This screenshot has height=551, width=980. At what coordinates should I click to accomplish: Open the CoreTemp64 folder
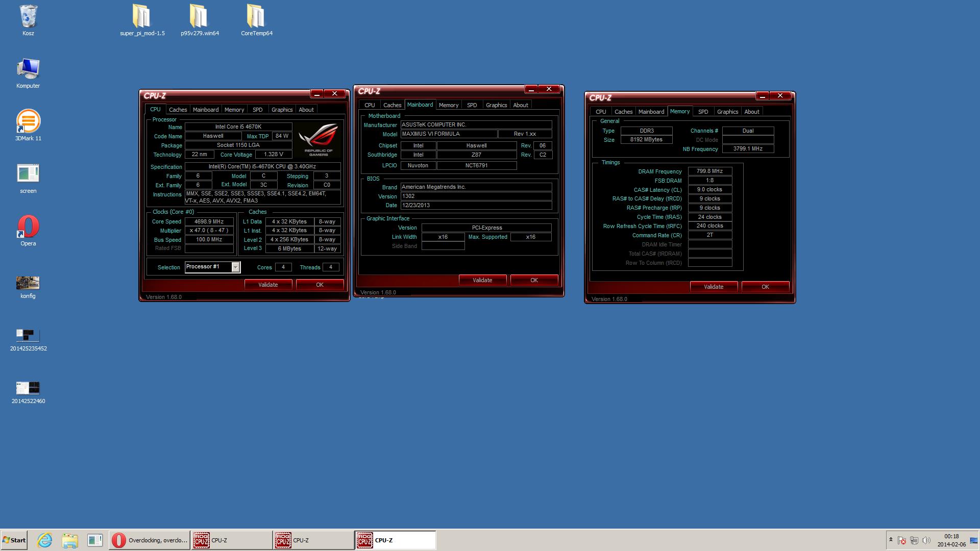click(x=256, y=20)
